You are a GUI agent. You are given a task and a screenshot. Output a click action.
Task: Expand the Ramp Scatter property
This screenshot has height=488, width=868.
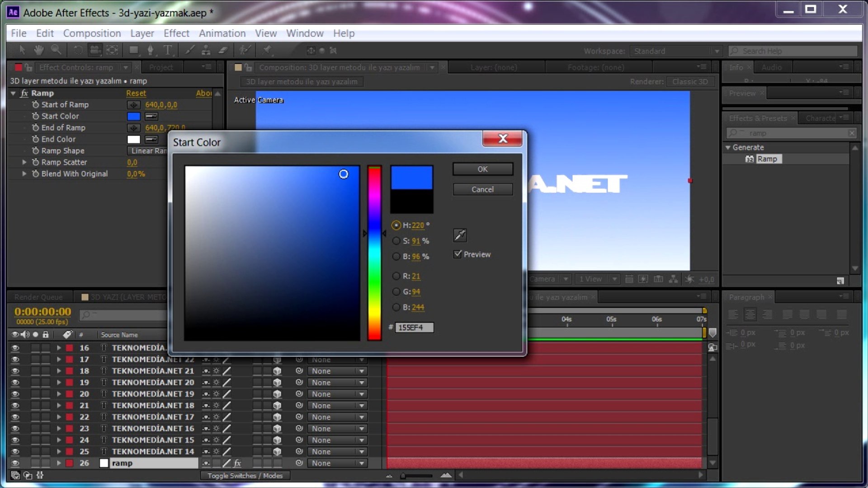coord(24,162)
